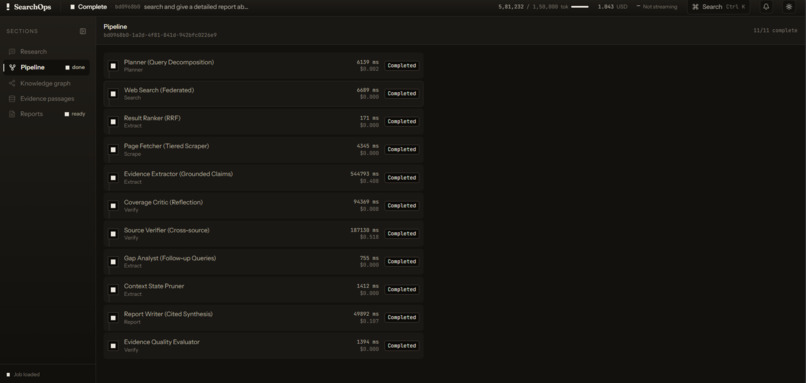Viewport: 806px width, 383px height.
Task: Click the Not streaming status indicator
Action: pyautogui.click(x=656, y=7)
